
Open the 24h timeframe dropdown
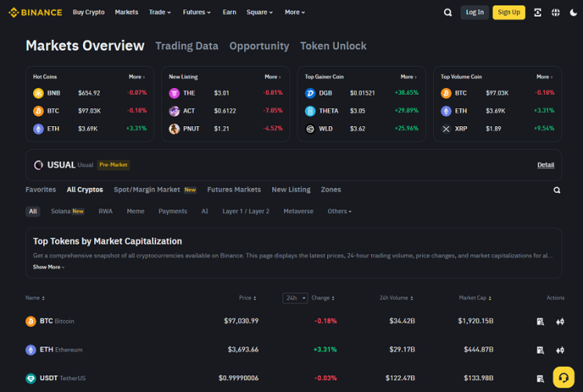click(295, 298)
